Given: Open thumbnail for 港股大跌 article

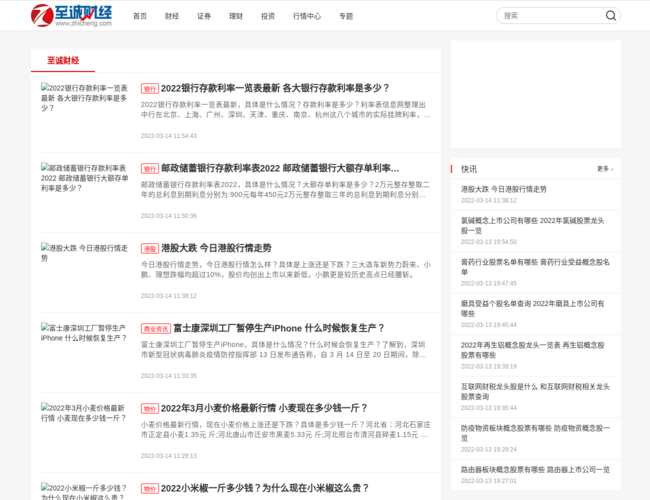Looking at the screenshot, I should tap(85, 253).
